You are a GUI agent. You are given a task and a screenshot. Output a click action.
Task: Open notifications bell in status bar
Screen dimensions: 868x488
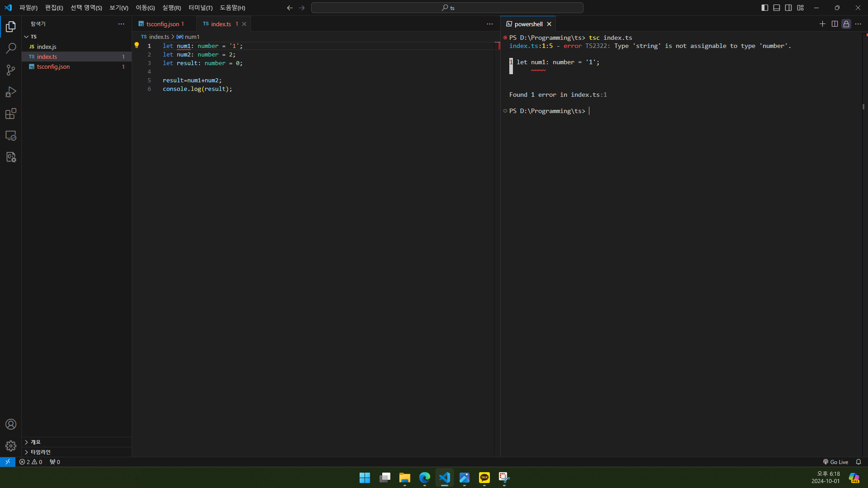click(859, 462)
